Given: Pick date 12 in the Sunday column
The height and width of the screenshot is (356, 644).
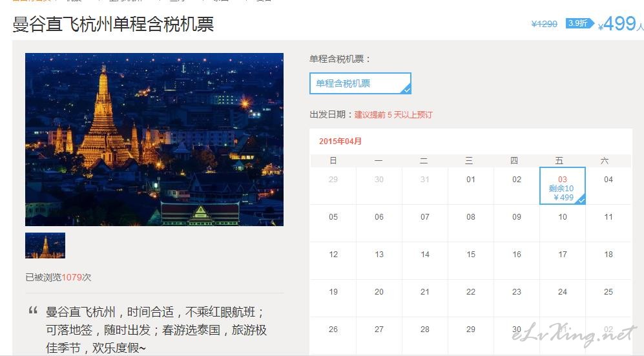Looking at the screenshot, I should click(x=333, y=255).
